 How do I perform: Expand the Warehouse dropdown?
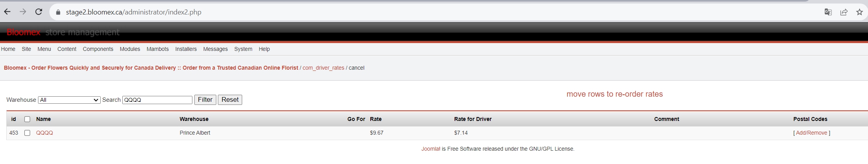pyautogui.click(x=69, y=100)
